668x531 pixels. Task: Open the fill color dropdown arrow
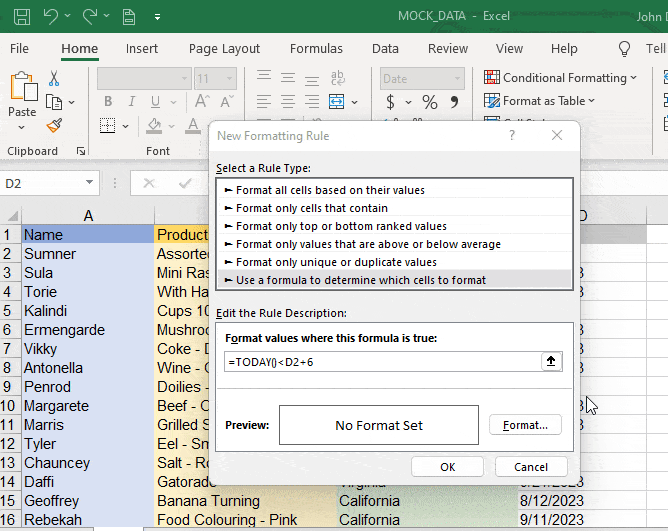pyautogui.click(x=171, y=126)
